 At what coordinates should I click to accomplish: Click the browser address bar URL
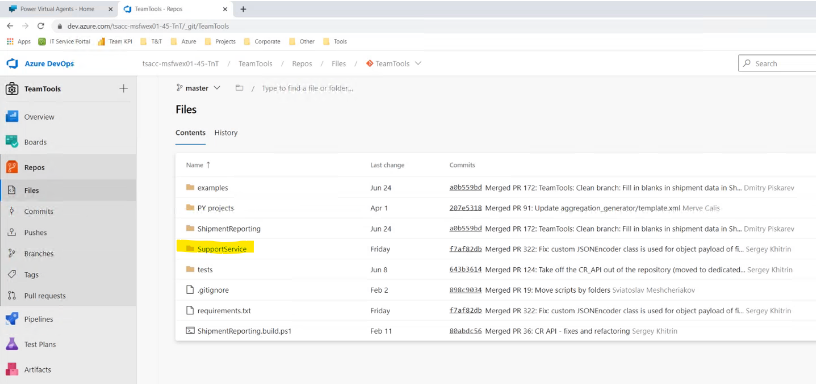[x=148, y=26]
